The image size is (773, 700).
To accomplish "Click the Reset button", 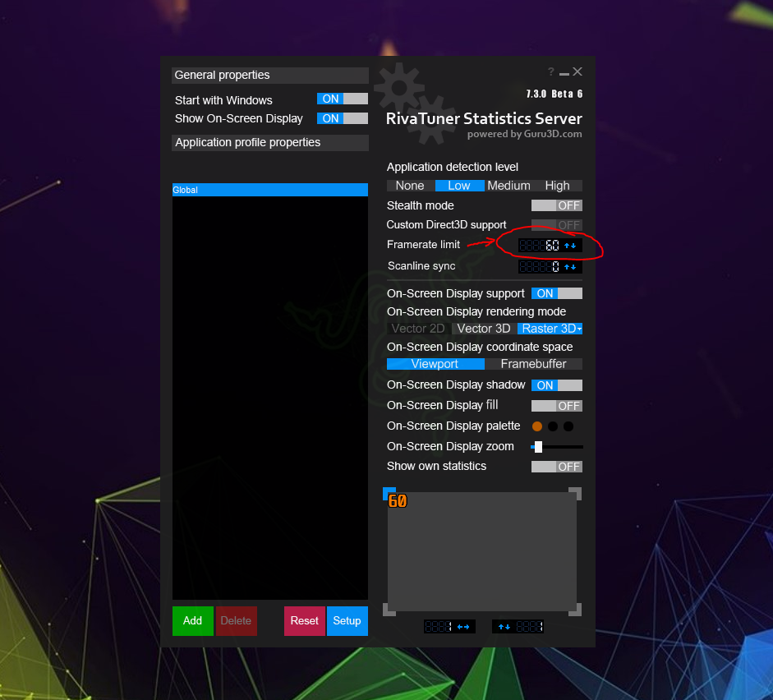I will click(305, 620).
